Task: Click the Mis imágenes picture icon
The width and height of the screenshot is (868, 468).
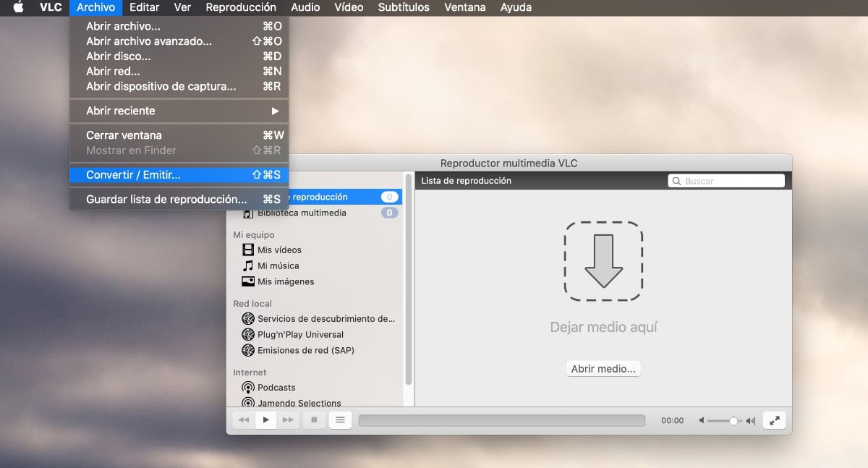Action: 248,282
